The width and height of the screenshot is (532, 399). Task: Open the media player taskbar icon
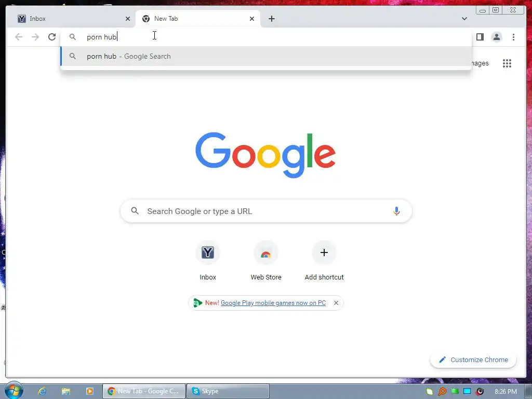(x=89, y=391)
